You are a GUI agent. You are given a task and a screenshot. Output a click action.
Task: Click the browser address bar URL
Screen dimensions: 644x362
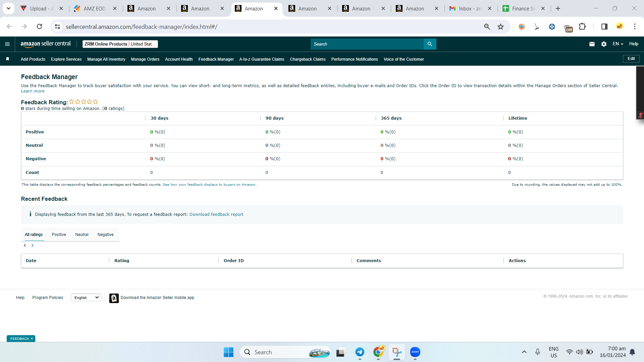pos(141,27)
